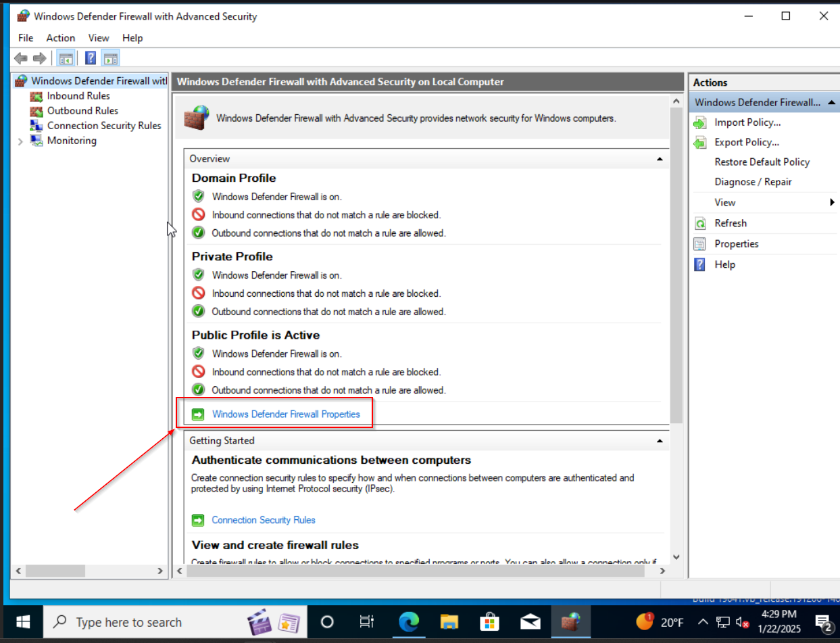Image resolution: width=840 pixels, height=643 pixels.
Task: Toggle the Show/Hide Console Tree toolbar icon
Action: click(x=66, y=58)
